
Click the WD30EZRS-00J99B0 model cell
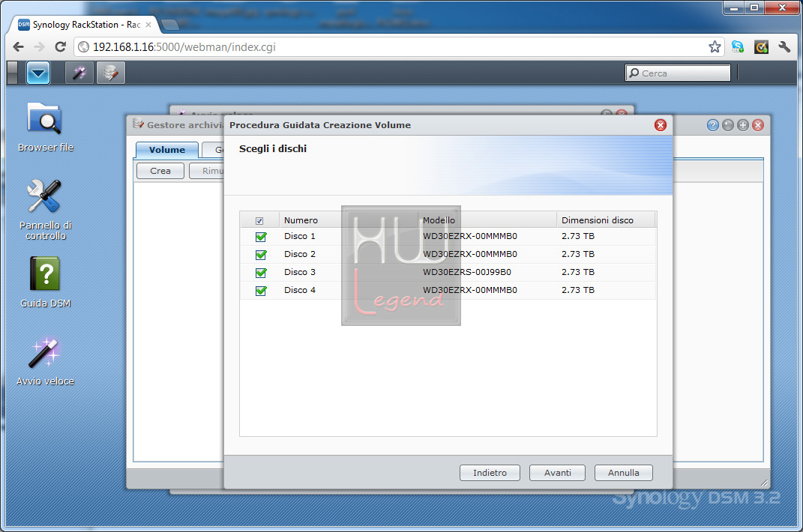tap(467, 272)
